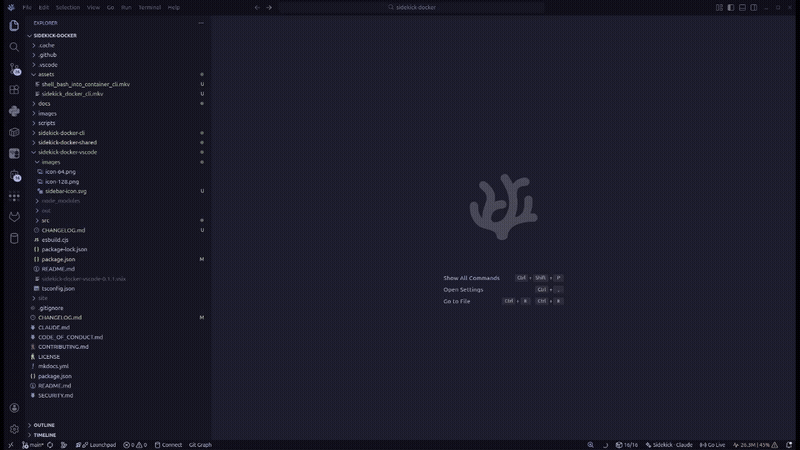Click the sidekick-docker command center search box
The image size is (800, 450).
click(411, 7)
